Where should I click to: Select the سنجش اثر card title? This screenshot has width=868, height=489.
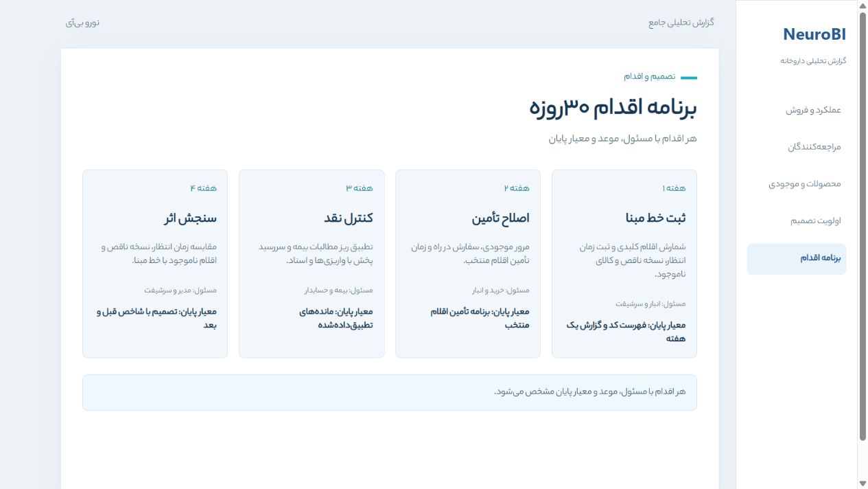pyautogui.click(x=190, y=218)
